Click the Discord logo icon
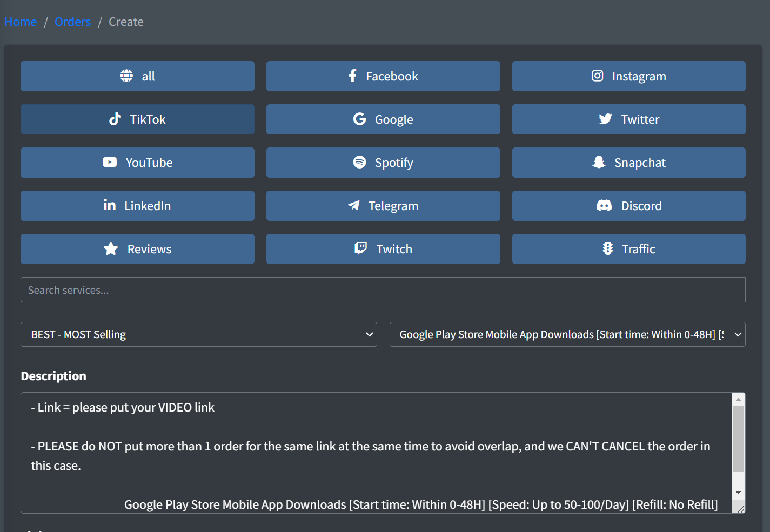 [604, 205]
